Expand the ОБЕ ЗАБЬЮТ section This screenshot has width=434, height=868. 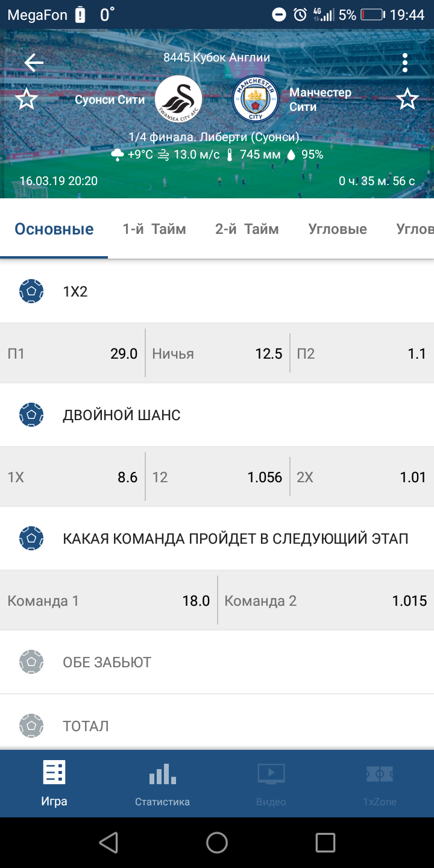pos(217,662)
